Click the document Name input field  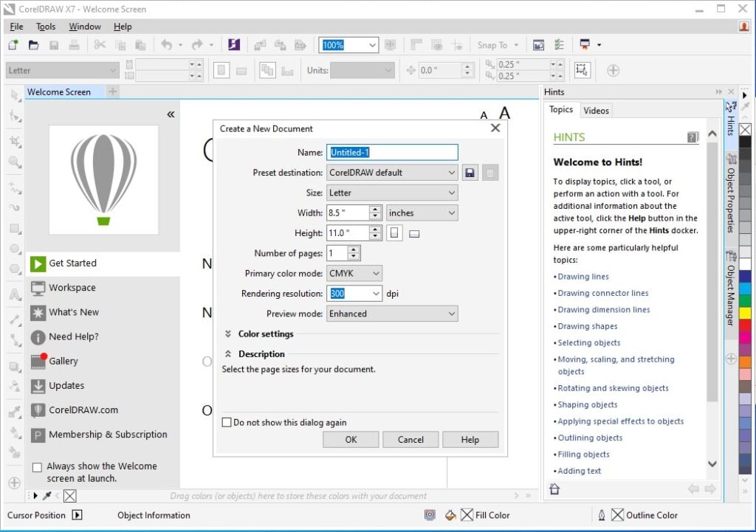click(392, 152)
